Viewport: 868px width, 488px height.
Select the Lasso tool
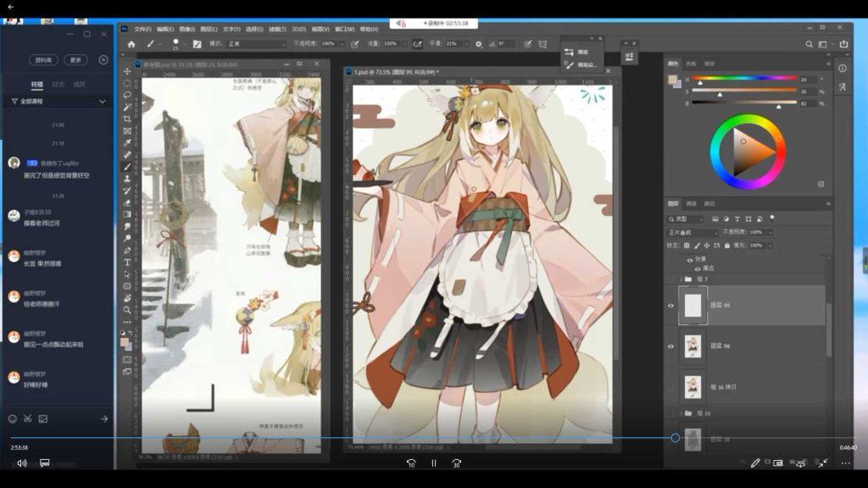coord(127,95)
